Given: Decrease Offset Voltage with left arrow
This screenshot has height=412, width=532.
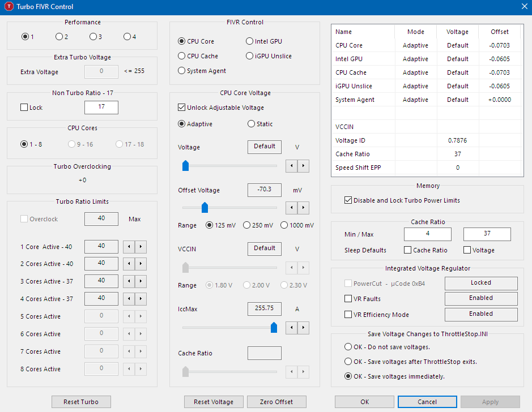Looking at the screenshot, I should tap(291, 208).
